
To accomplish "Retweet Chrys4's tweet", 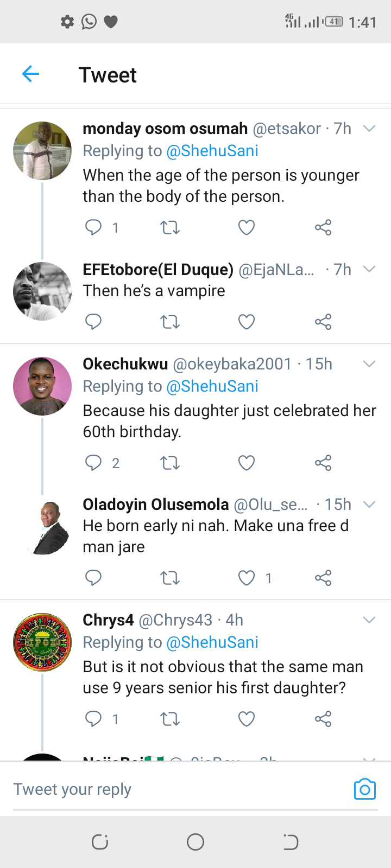I will pyautogui.click(x=170, y=719).
